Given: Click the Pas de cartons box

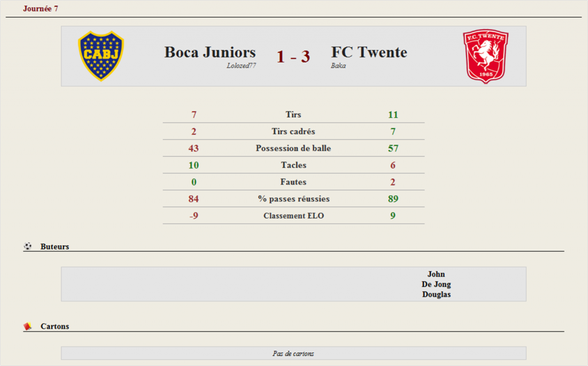Looking at the screenshot, I should click(x=293, y=353).
